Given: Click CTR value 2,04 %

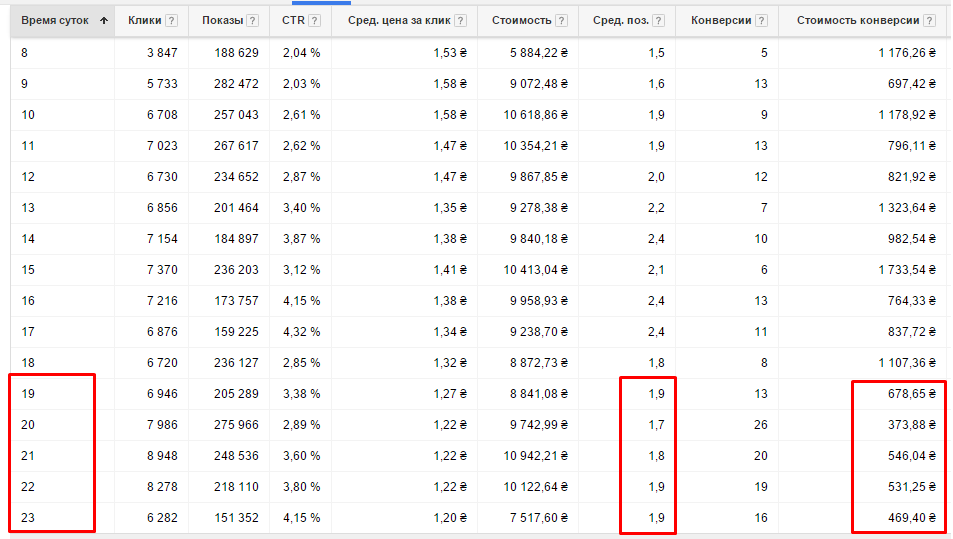Looking at the screenshot, I should pos(301,53).
